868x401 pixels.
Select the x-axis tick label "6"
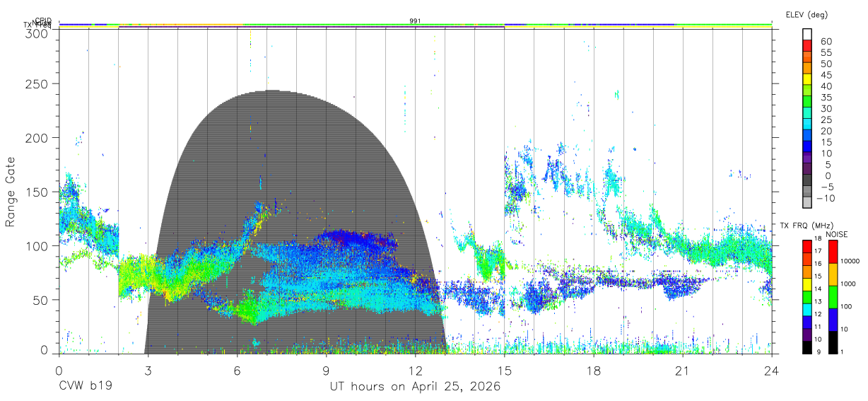click(x=237, y=370)
